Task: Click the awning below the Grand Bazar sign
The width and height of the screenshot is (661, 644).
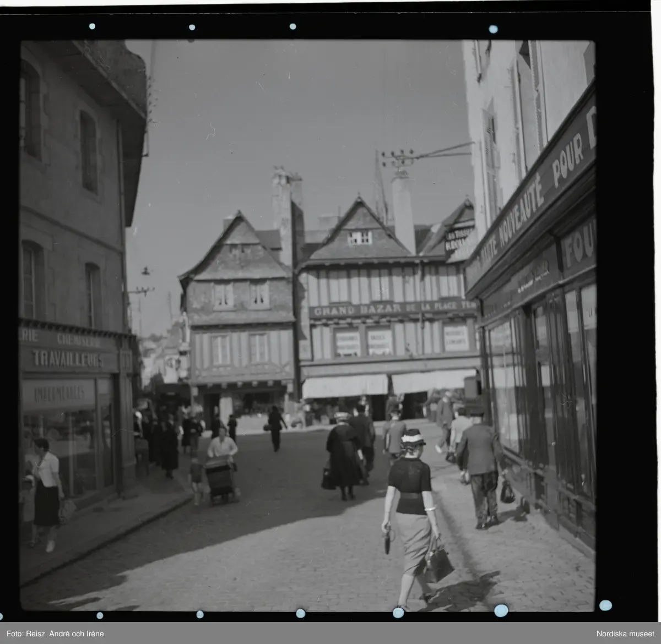Action: [345, 385]
